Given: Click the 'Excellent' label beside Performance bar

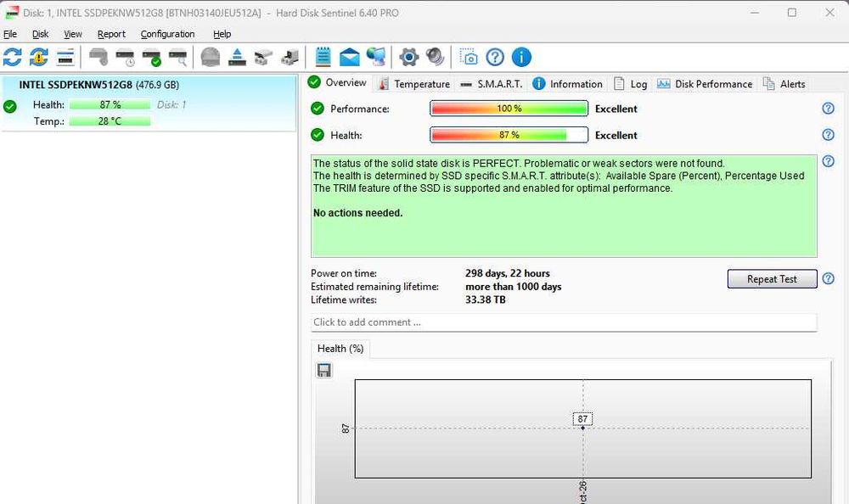Looking at the screenshot, I should (x=616, y=109).
